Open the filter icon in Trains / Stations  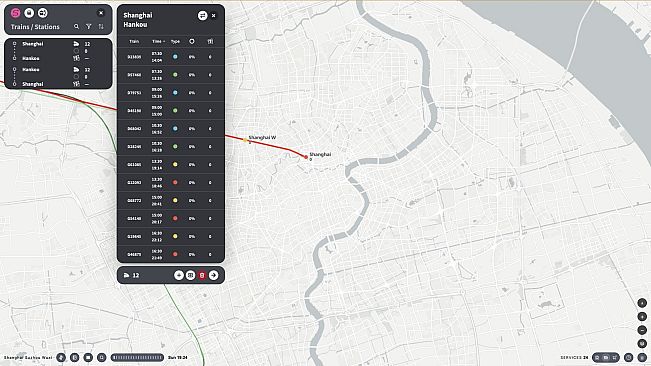(x=88, y=27)
